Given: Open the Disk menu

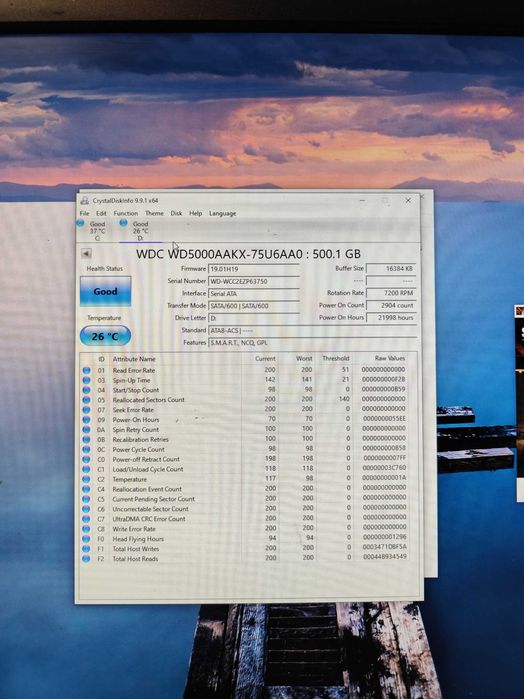Looking at the screenshot, I should pos(176,214).
